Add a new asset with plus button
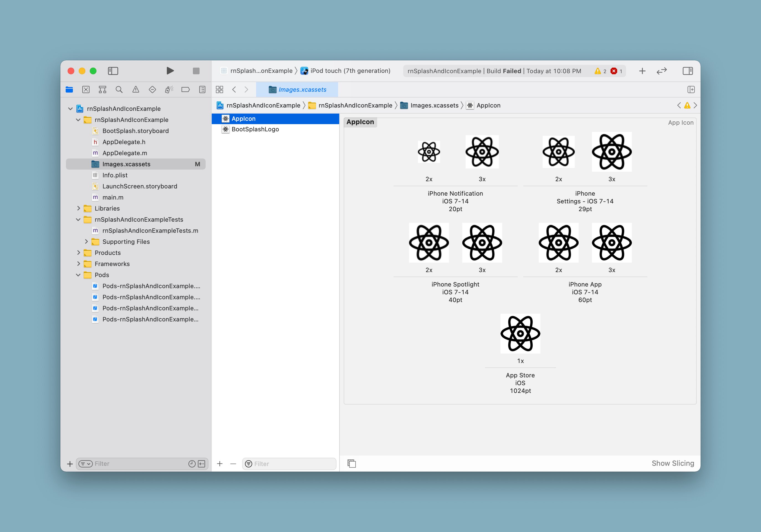 [x=220, y=464]
